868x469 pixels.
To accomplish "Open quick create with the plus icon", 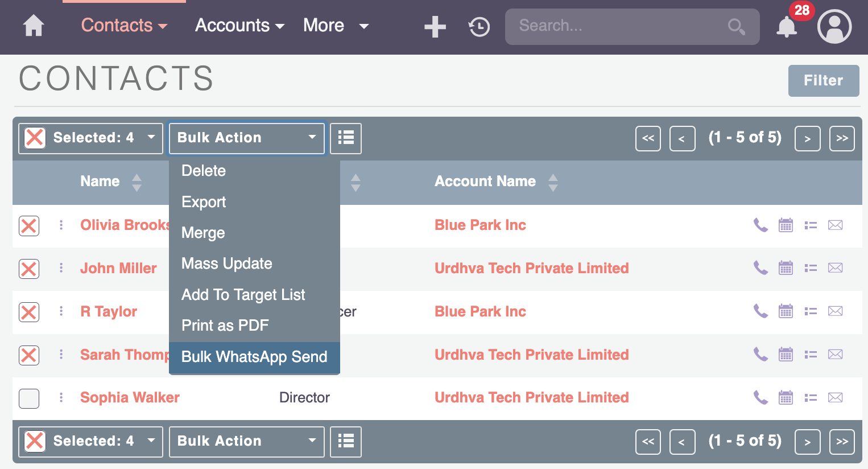I will tap(435, 26).
